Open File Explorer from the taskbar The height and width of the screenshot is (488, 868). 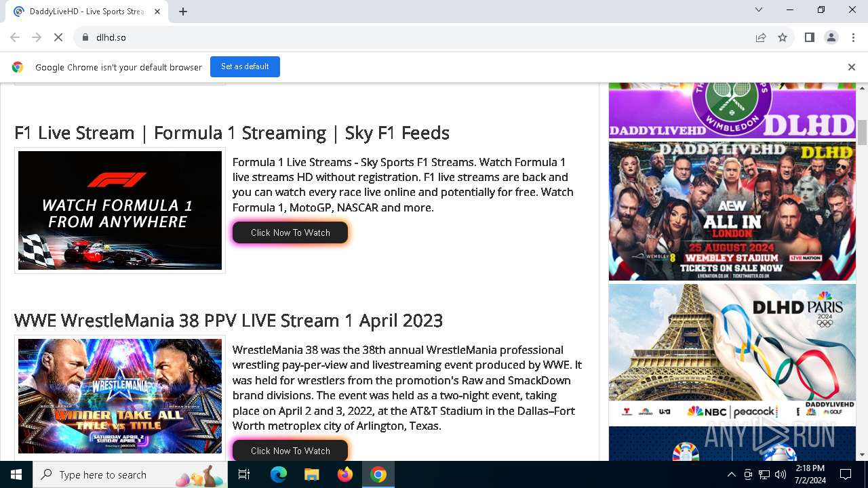[312, 474]
